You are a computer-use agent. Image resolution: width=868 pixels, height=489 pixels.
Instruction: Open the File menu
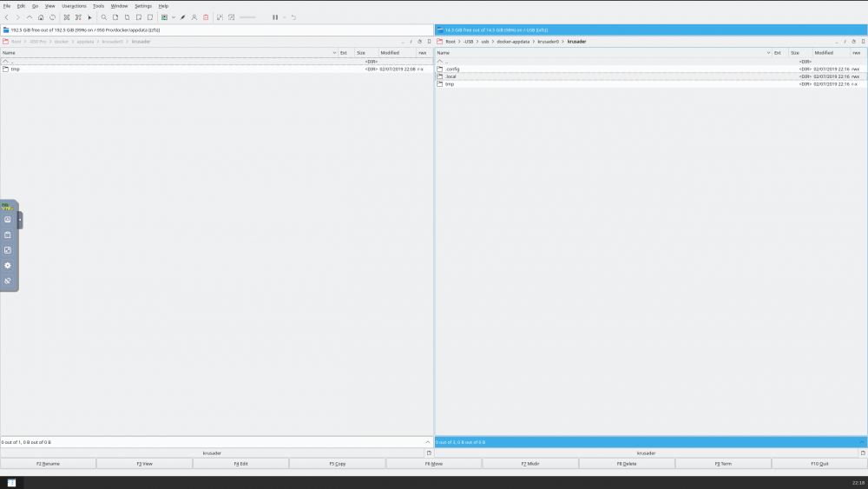7,6
